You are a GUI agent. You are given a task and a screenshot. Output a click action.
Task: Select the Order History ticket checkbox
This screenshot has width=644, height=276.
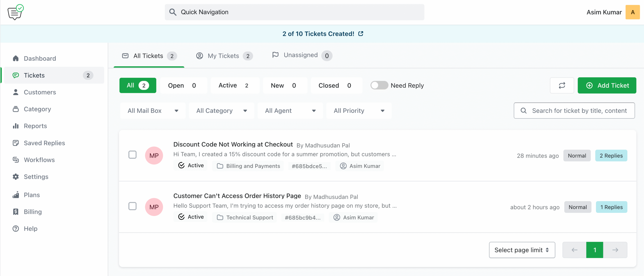coord(133,206)
